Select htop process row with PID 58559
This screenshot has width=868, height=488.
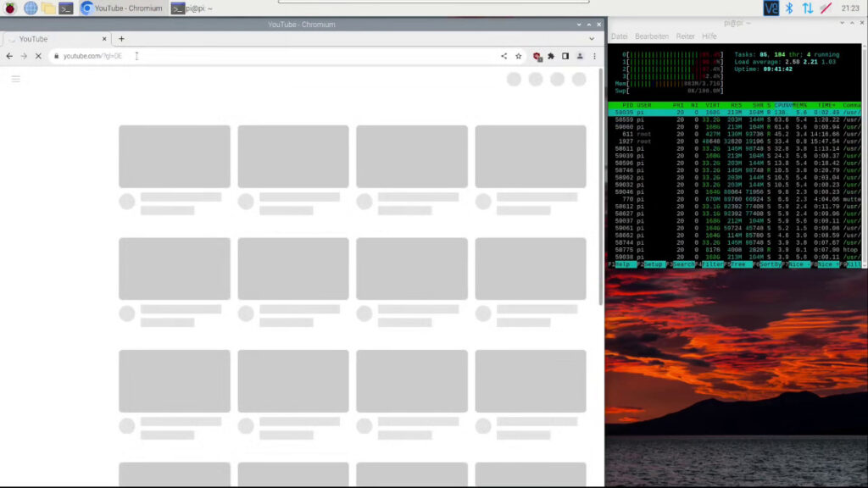point(735,119)
